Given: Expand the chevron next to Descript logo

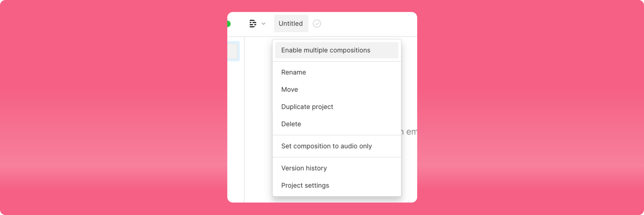Looking at the screenshot, I should point(263,24).
